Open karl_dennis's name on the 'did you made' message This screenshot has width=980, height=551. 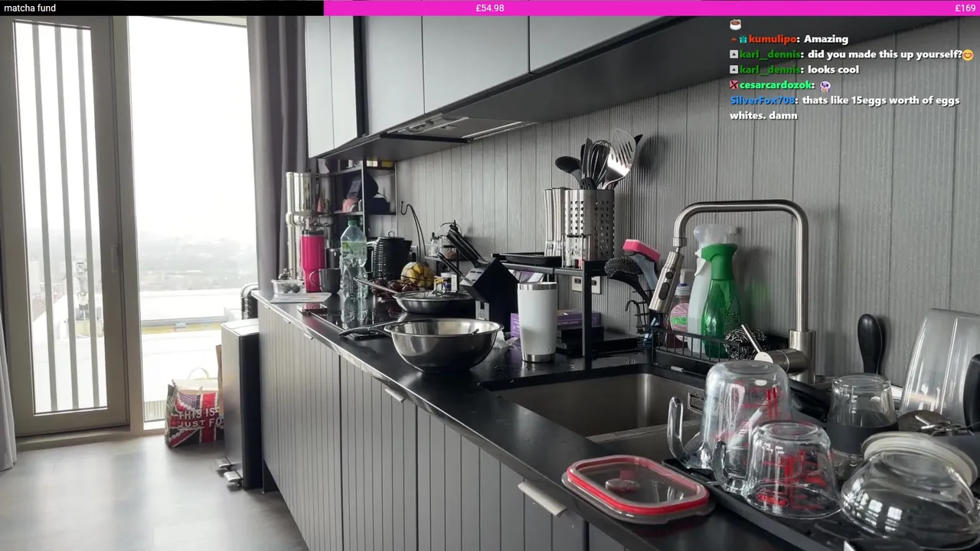coord(771,54)
